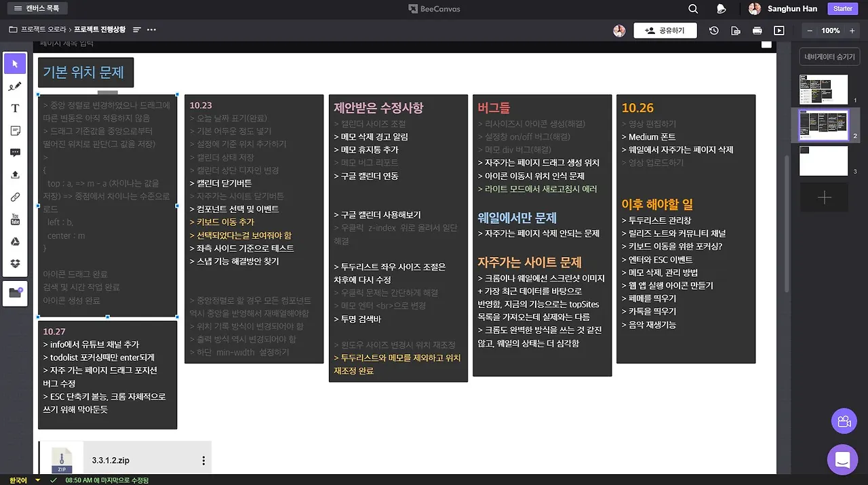This screenshot has height=485, width=868.
Task: Open the search magnifier
Action: click(693, 9)
